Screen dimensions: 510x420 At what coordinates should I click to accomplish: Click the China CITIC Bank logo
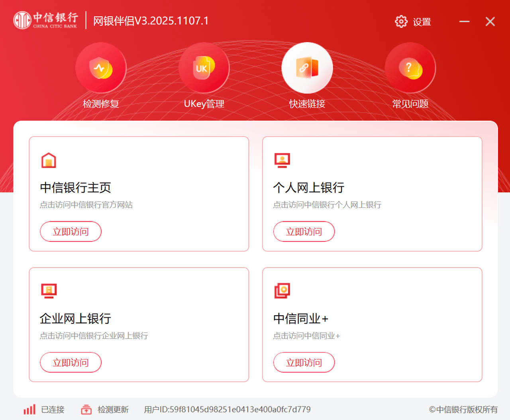pos(45,20)
